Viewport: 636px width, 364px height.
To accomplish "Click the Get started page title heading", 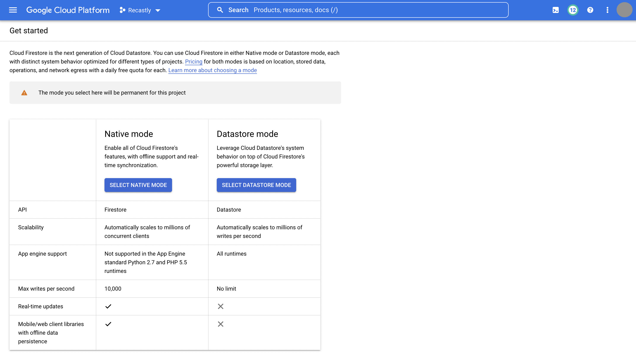I will [x=28, y=31].
